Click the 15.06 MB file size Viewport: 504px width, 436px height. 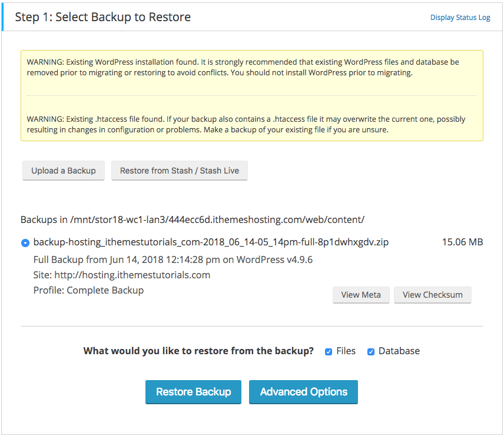click(463, 242)
